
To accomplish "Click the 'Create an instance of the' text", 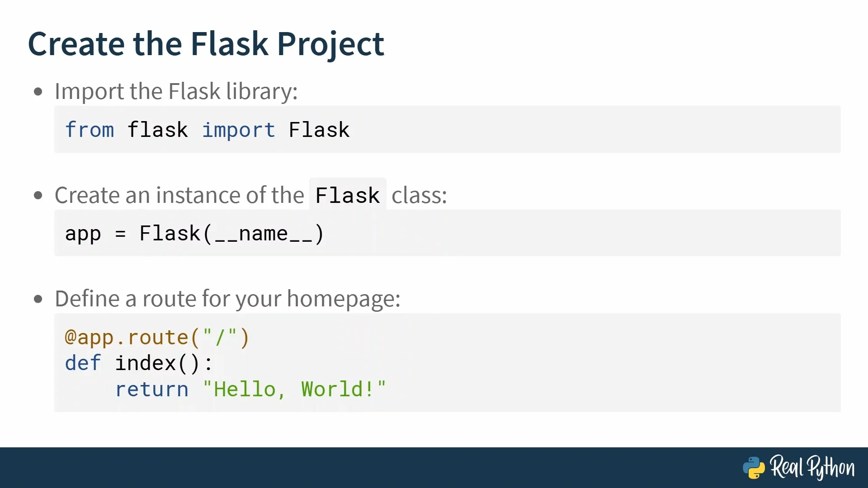I will tap(179, 195).
